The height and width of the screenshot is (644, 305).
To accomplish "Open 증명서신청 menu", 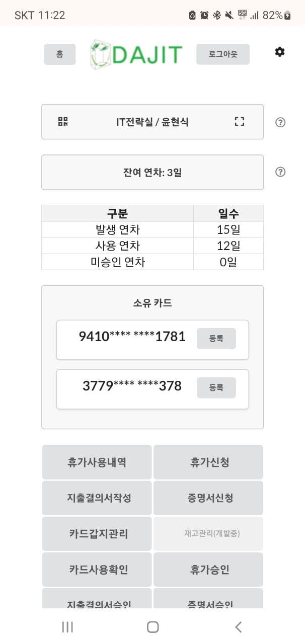I will coord(208,498).
